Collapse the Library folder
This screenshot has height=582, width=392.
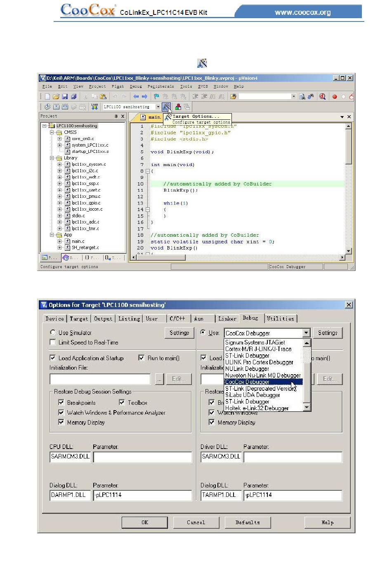(x=52, y=158)
